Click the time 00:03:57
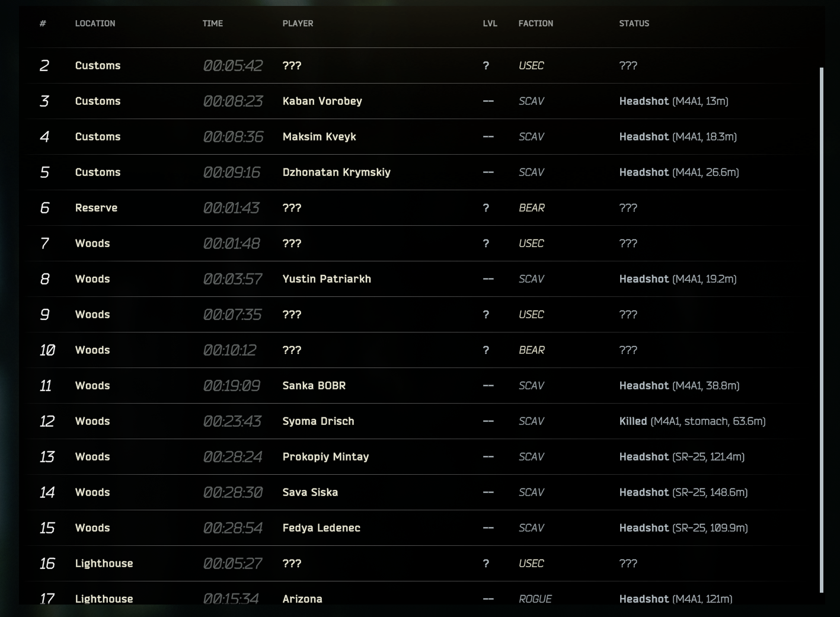840x617 pixels. click(x=232, y=279)
